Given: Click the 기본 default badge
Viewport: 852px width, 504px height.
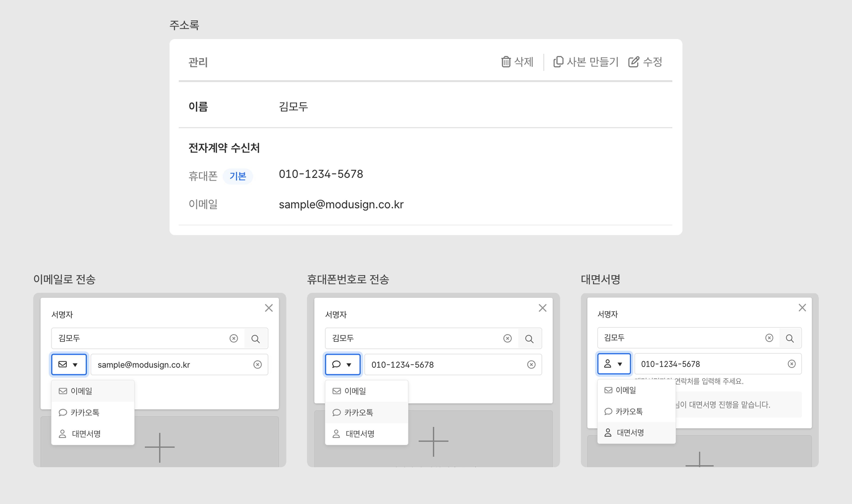Looking at the screenshot, I should pos(238,176).
